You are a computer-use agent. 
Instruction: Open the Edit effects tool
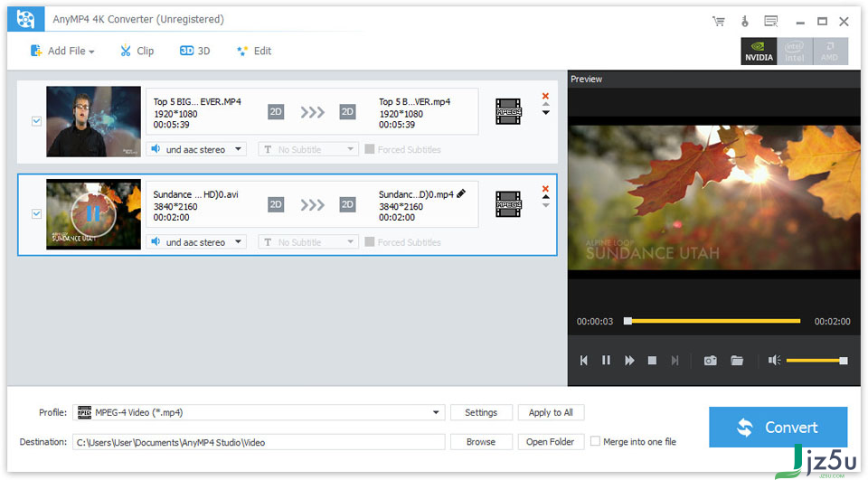pos(253,51)
